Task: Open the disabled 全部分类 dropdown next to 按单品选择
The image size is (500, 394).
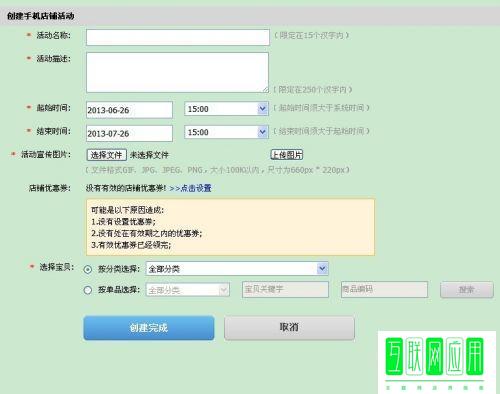Action: (x=188, y=290)
